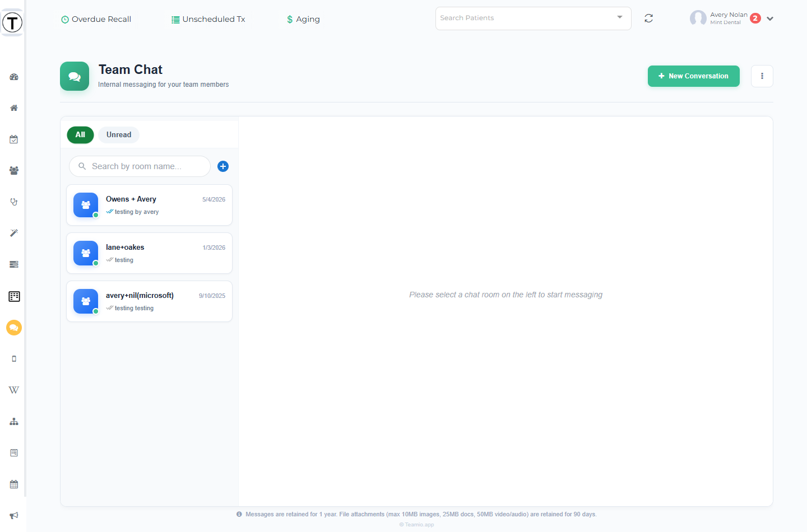Open the lane+oakes chat room
807x532 pixels.
point(149,253)
